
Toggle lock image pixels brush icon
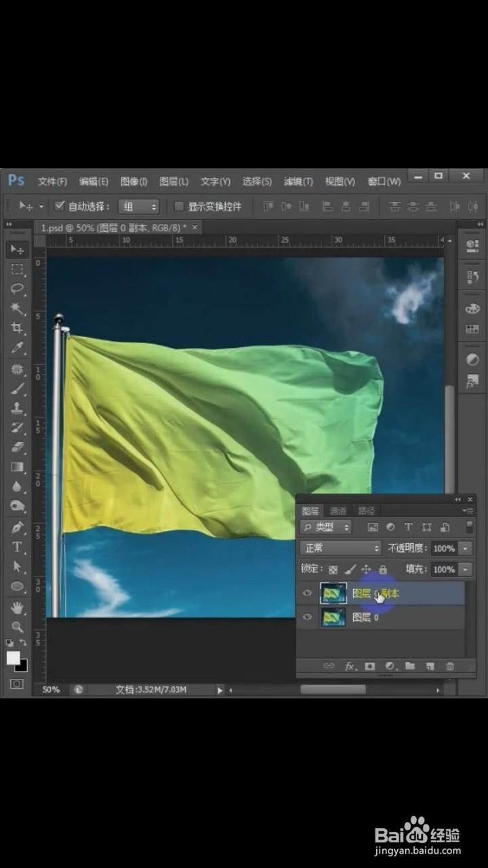point(350,570)
